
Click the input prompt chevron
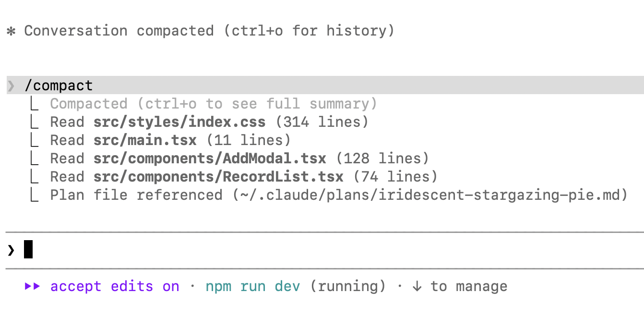[x=11, y=250]
